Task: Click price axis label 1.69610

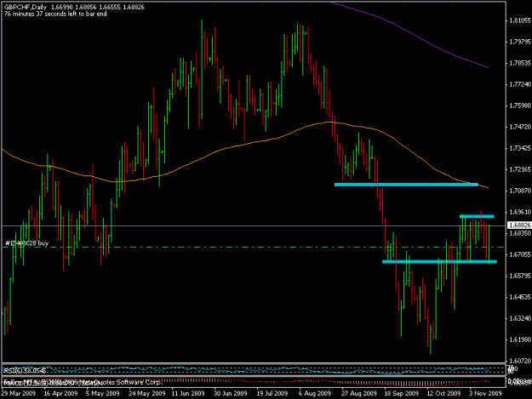Action: coord(519,212)
